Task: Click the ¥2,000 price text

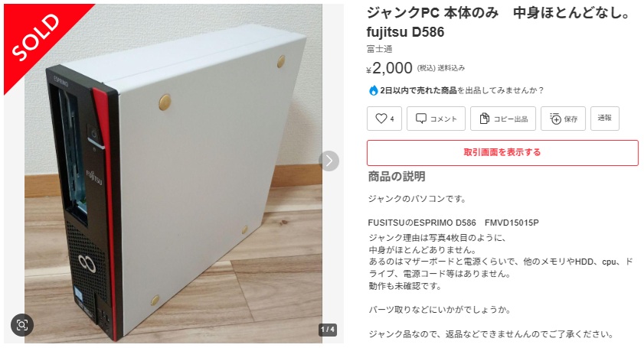Action: [389, 68]
